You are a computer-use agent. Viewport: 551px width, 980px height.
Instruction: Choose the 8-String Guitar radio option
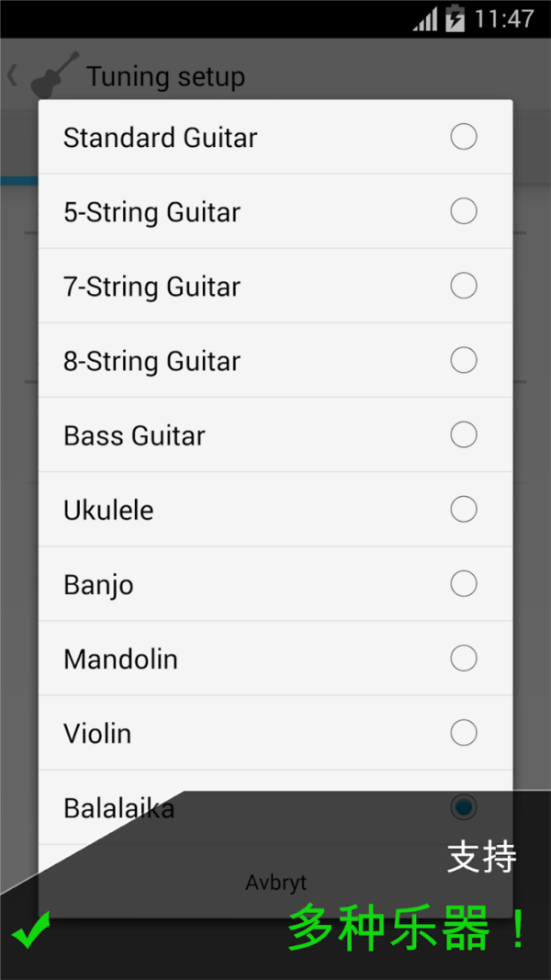tap(464, 361)
